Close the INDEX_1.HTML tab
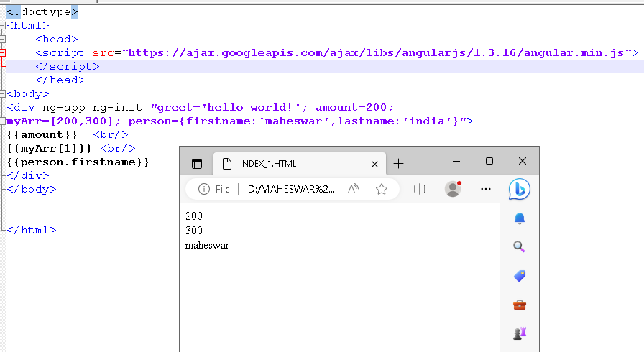The height and width of the screenshot is (352, 644). (x=374, y=164)
